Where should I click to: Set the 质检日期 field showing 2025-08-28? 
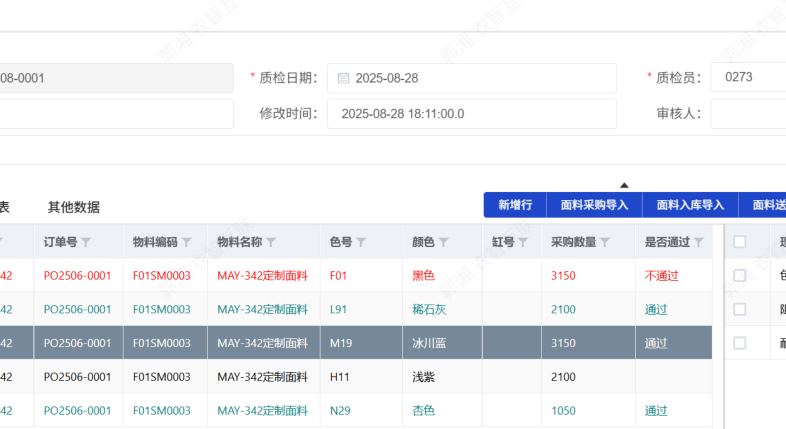(x=472, y=78)
